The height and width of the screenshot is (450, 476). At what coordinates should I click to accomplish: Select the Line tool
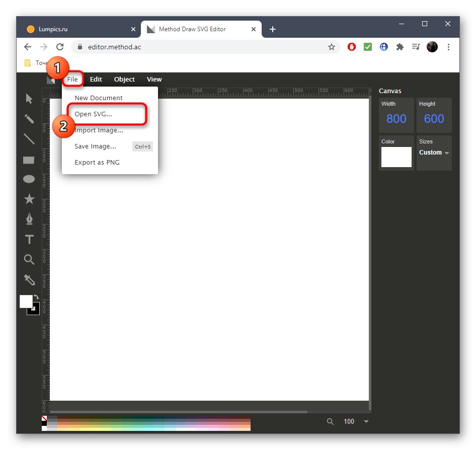(29, 139)
